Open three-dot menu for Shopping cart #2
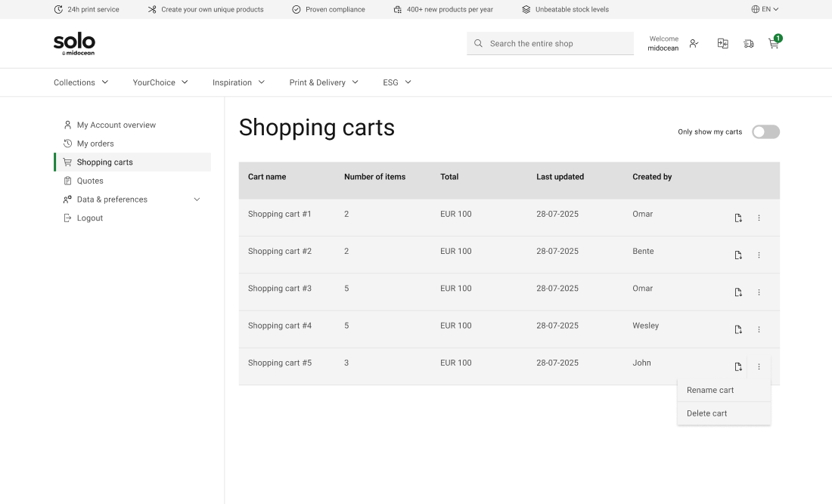832x504 pixels. pyautogui.click(x=759, y=255)
